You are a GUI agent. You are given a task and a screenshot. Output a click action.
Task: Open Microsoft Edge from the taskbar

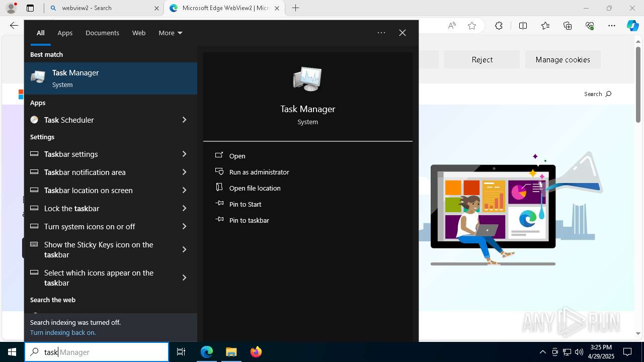point(207,352)
